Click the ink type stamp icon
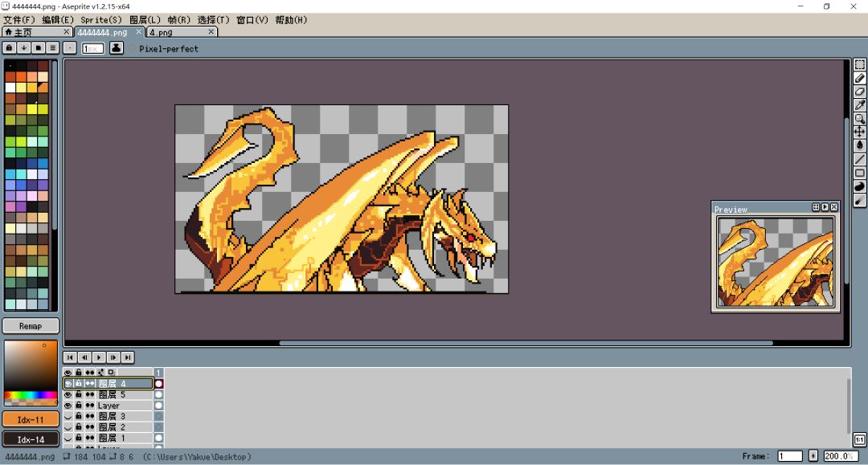 (117, 48)
